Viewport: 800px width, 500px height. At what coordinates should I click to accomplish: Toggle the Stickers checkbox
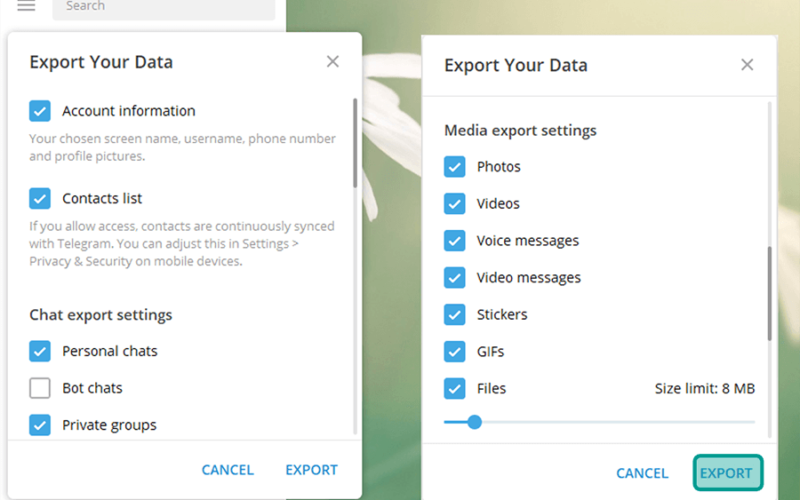pyautogui.click(x=455, y=314)
